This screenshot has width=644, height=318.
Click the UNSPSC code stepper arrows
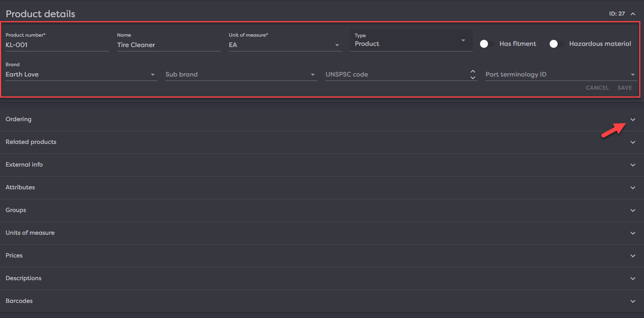(473, 75)
